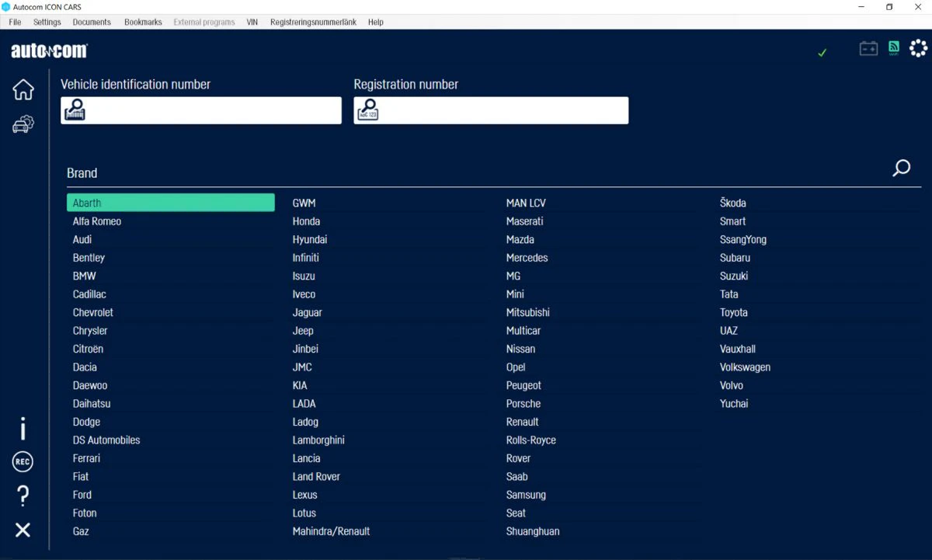Select Gaz brand
Image resolution: width=932 pixels, height=560 pixels.
(x=81, y=531)
